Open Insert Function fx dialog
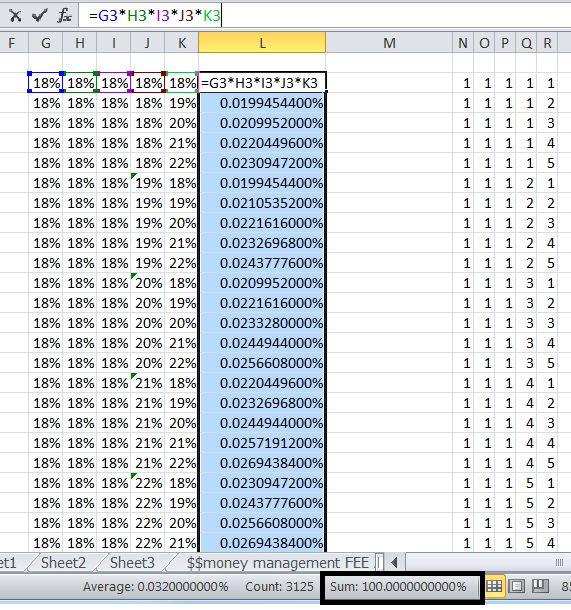Screen dimensions: 571x610 pos(64,16)
